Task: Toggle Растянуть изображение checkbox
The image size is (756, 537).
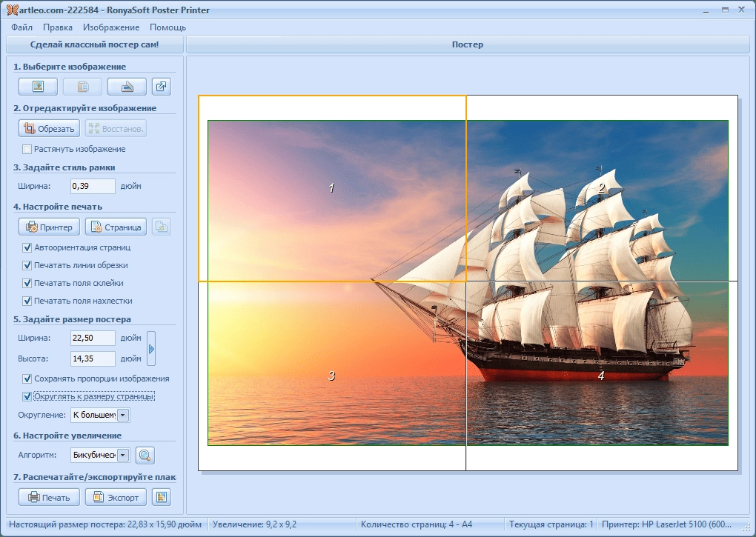Action: click(x=27, y=150)
